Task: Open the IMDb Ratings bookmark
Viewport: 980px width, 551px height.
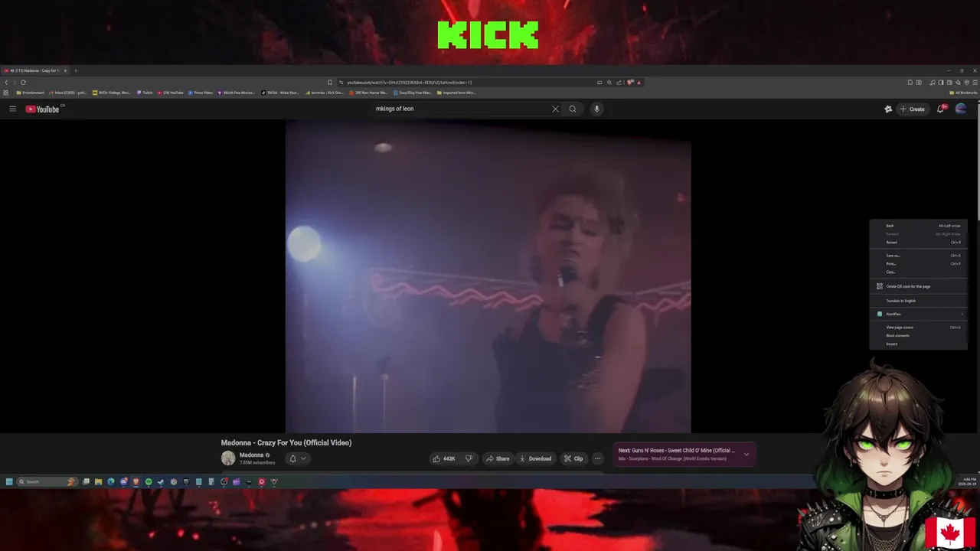Action: pos(112,93)
